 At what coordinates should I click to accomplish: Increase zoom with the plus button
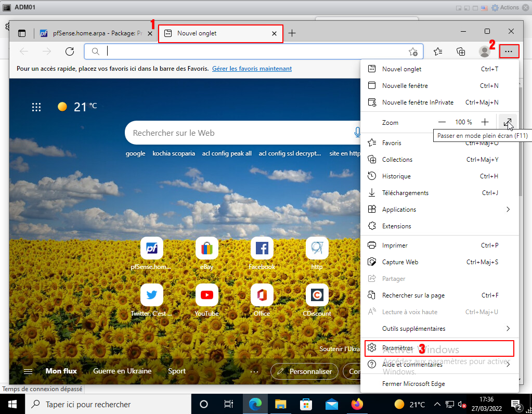[485, 122]
